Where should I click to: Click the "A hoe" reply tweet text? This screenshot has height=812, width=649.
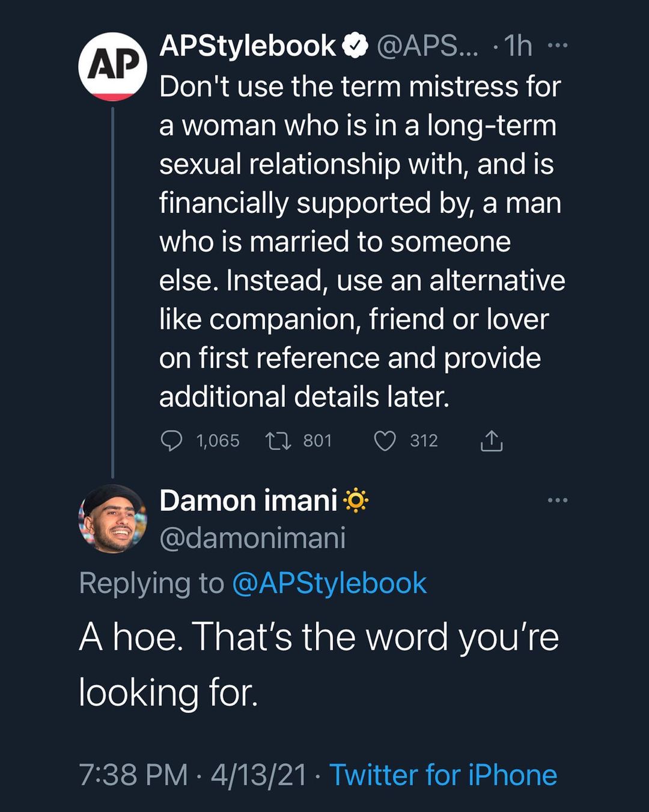(318, 664)
